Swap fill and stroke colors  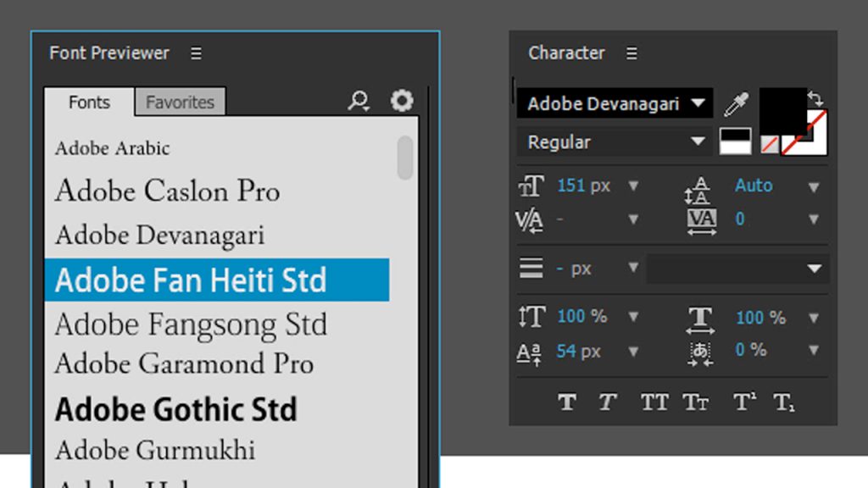coord(816,98)
